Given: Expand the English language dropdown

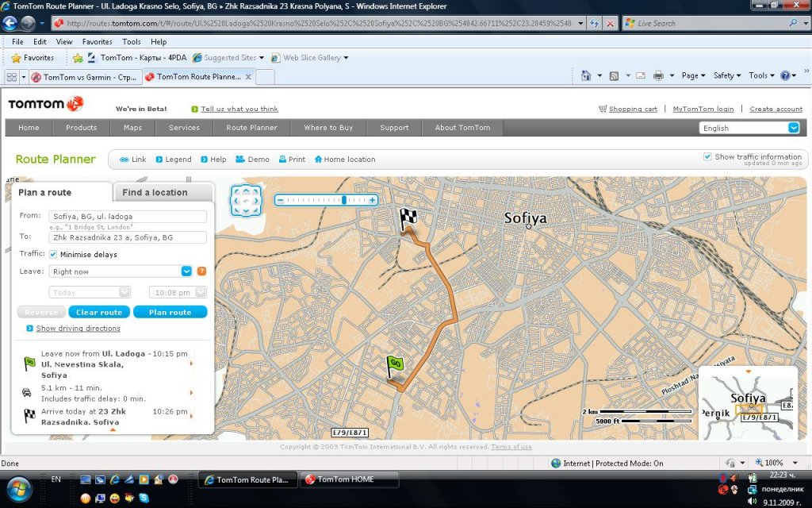Looking at the screenshot, I should point(793,128).
